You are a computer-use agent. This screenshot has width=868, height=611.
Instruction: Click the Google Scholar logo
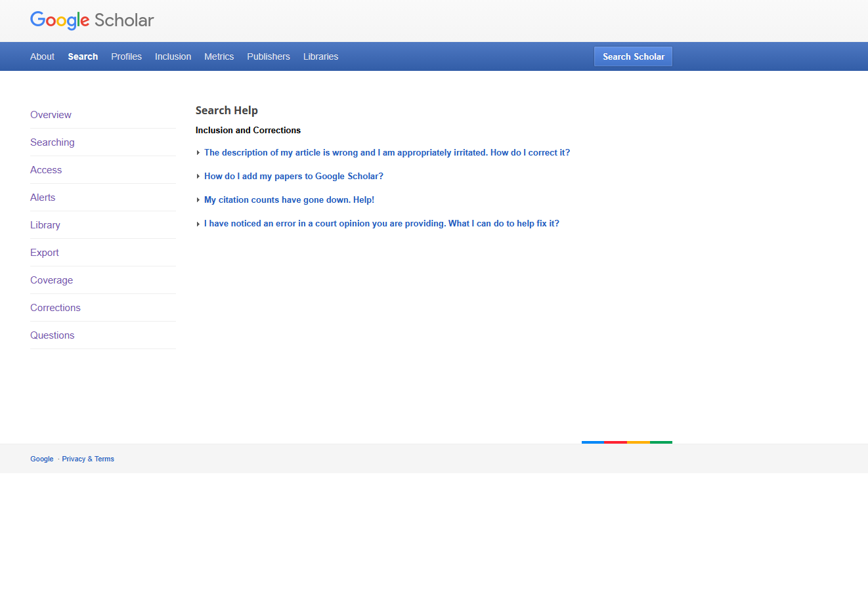pos(92,20)
